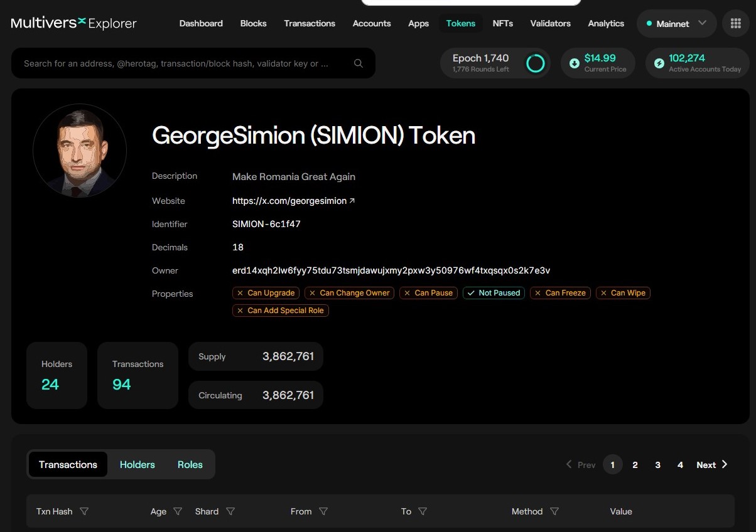Click the Value column header
Viewport: 756px width, 532px height.
tap(621, 511)
